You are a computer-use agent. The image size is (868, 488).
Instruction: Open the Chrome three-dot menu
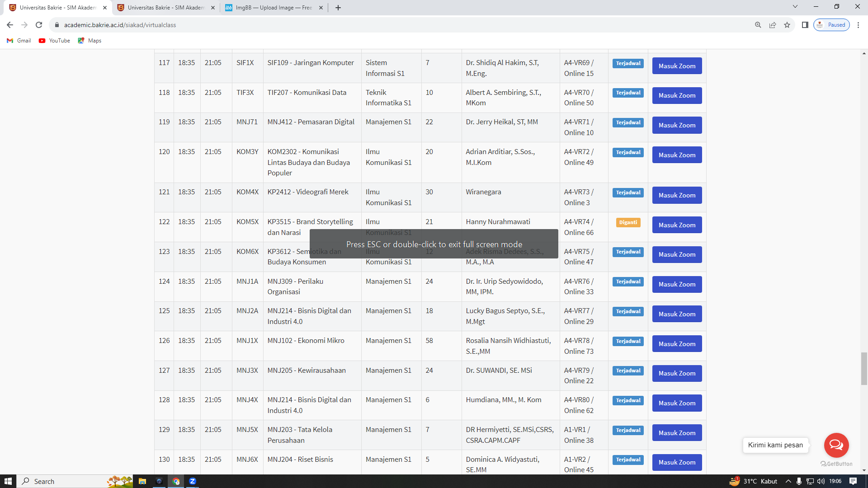pos(858,25)
